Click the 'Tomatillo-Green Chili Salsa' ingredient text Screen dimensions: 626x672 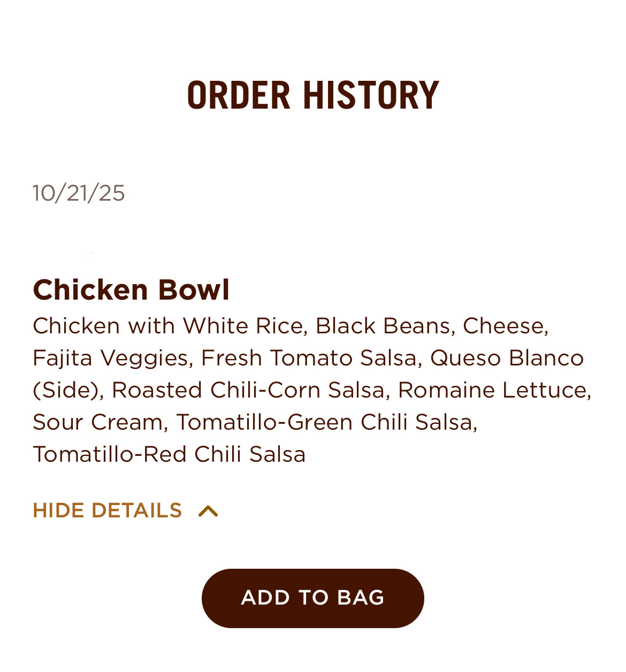tap(325, 422)
